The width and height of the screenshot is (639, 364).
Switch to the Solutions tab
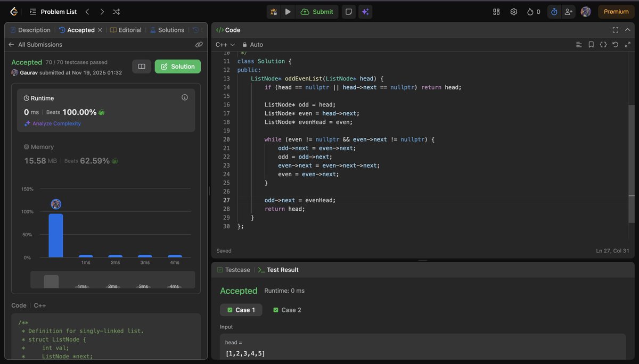[x=167, y=30]
